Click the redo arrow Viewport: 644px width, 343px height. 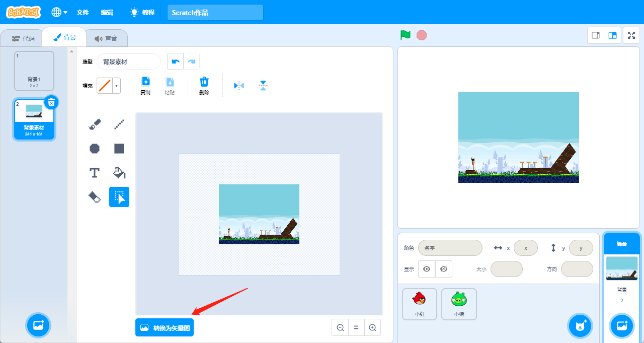pos(191,61)
